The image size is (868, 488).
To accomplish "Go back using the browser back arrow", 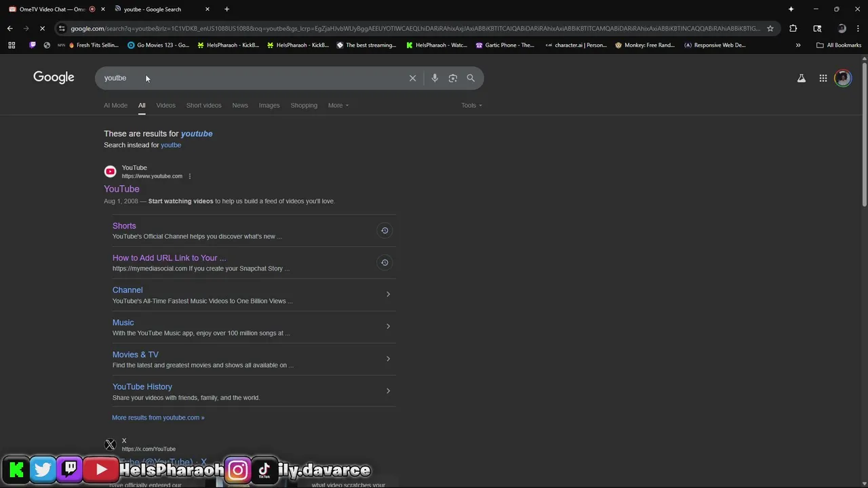I will 9,28.
